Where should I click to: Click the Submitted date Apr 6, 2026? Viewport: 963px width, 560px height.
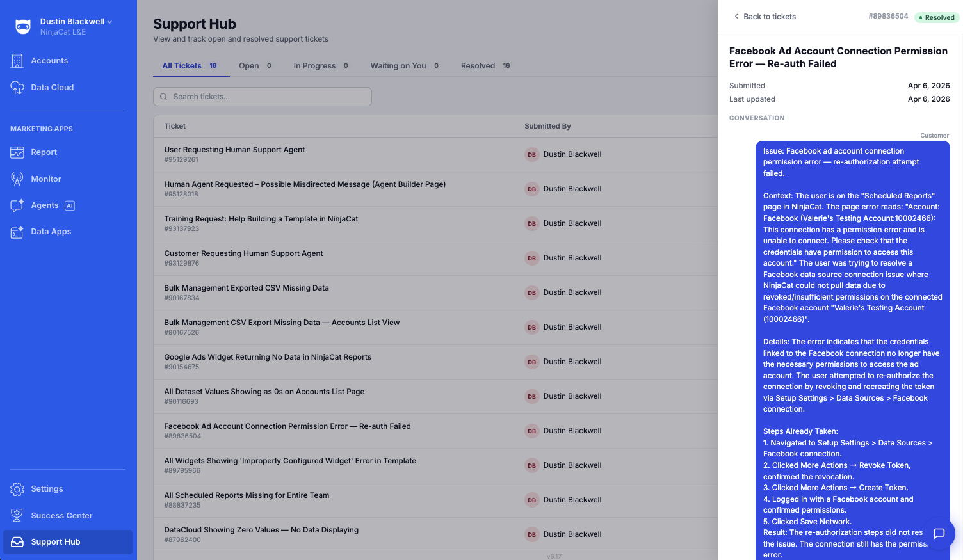point(928,86)
